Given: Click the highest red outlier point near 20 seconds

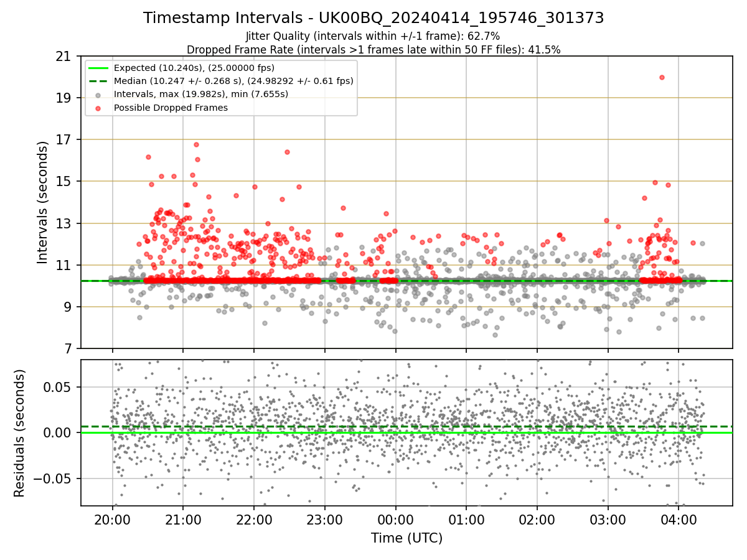Looking at the screenshot, I should pos(662,78).
